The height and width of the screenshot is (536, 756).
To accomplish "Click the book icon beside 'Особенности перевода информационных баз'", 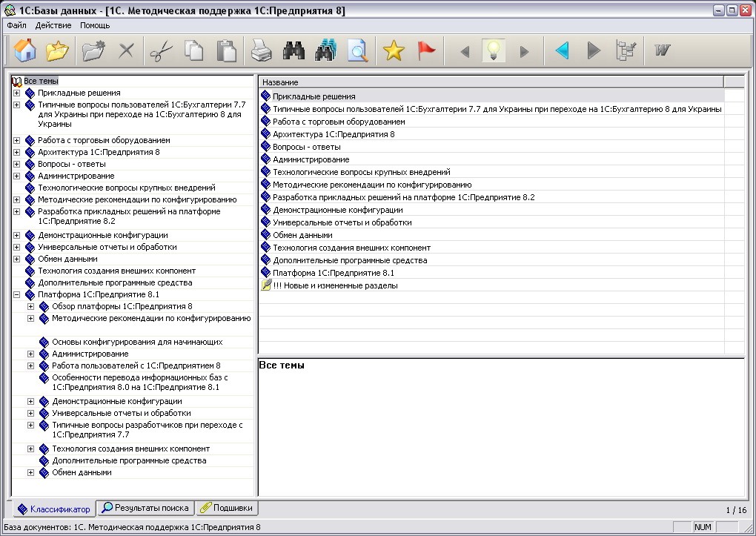I will coord(44,378).
